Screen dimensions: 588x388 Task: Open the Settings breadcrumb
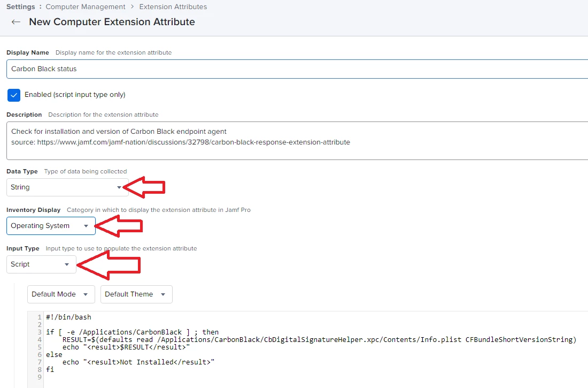(x=21, y=7)
